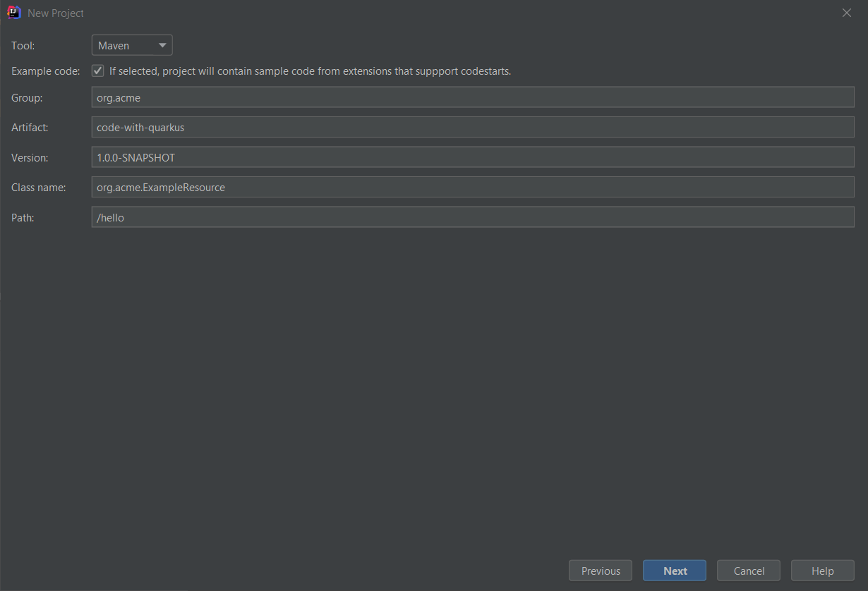Uncheck the Example code checkbox

tap(97, 71)
